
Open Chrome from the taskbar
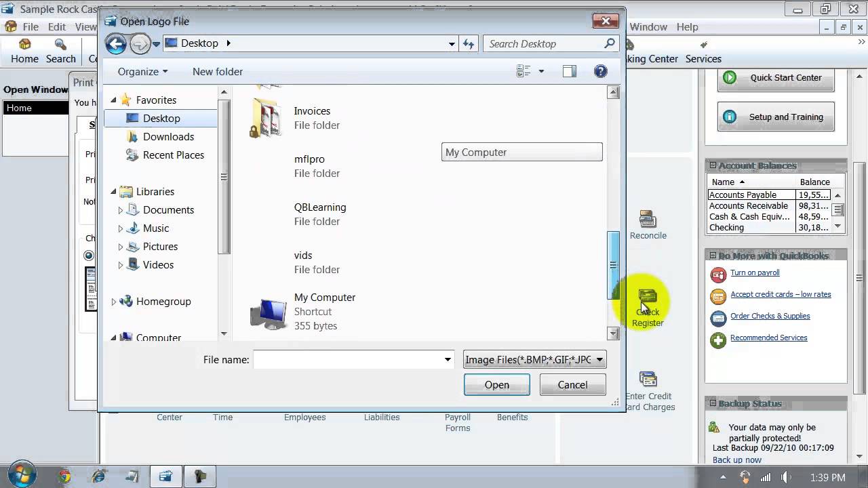pos(64,476)
